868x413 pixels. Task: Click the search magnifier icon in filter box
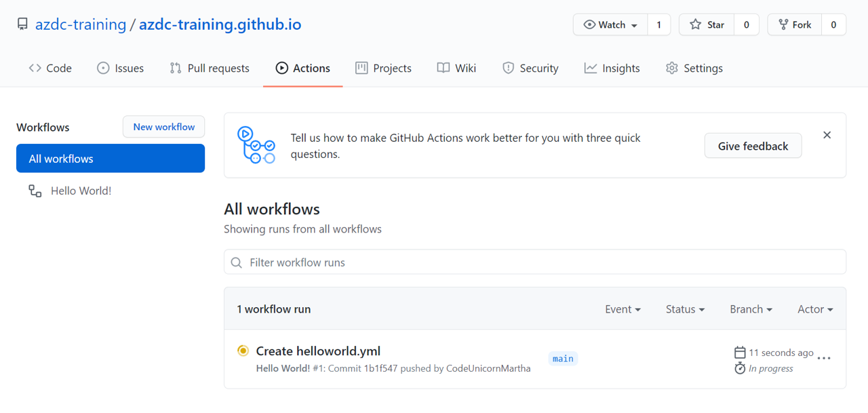(237, 262)
